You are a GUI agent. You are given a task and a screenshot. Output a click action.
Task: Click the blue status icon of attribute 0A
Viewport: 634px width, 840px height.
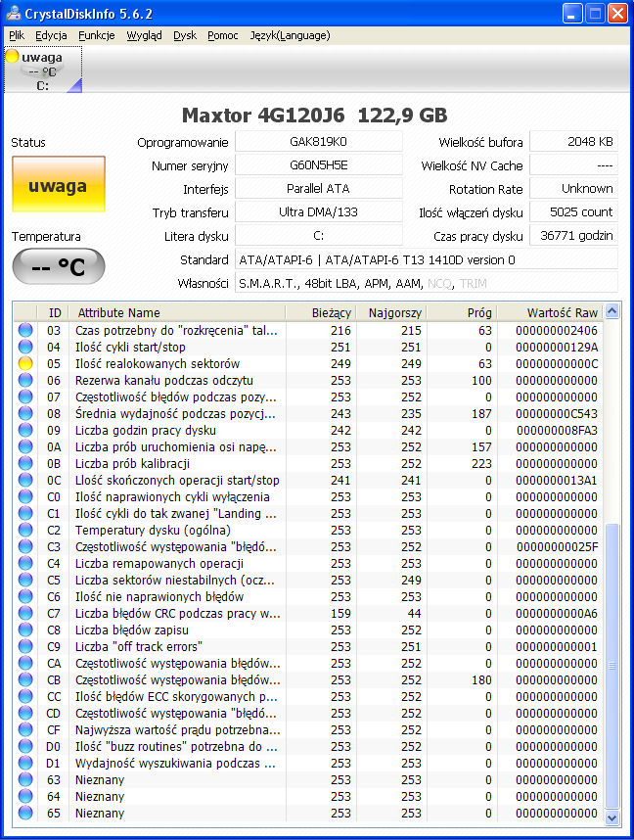click(x=25, y=446)
